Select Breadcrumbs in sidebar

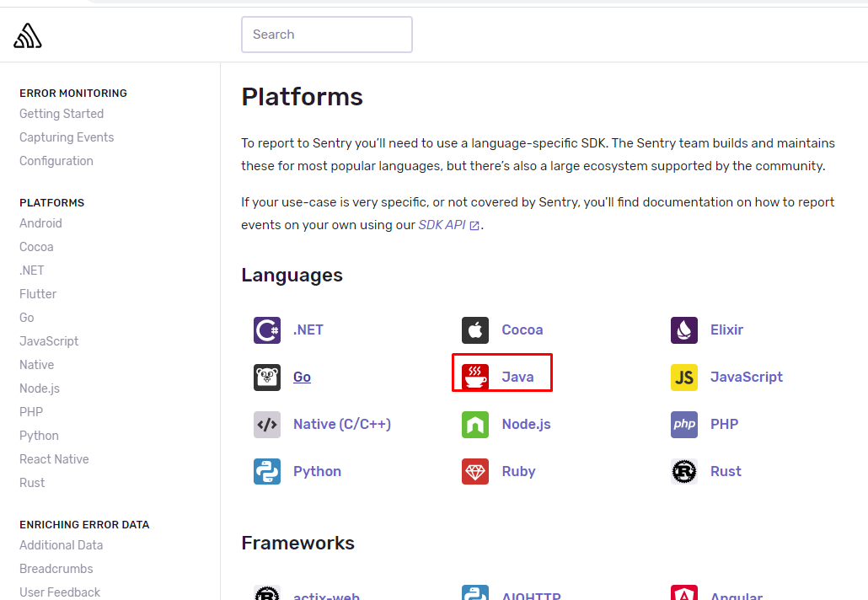click(x=56, y=569)
